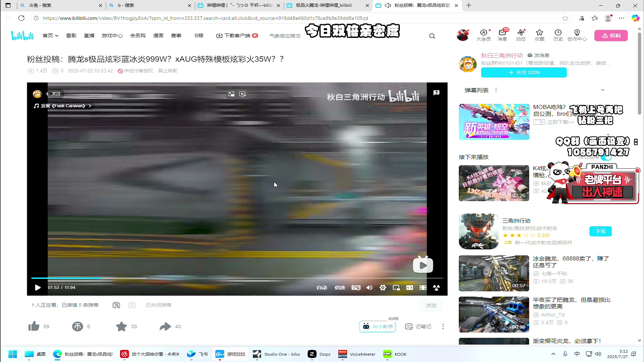Open the more options dots beside 记笔记
This screenshot has width=644, height=362.
click(443, 326)
